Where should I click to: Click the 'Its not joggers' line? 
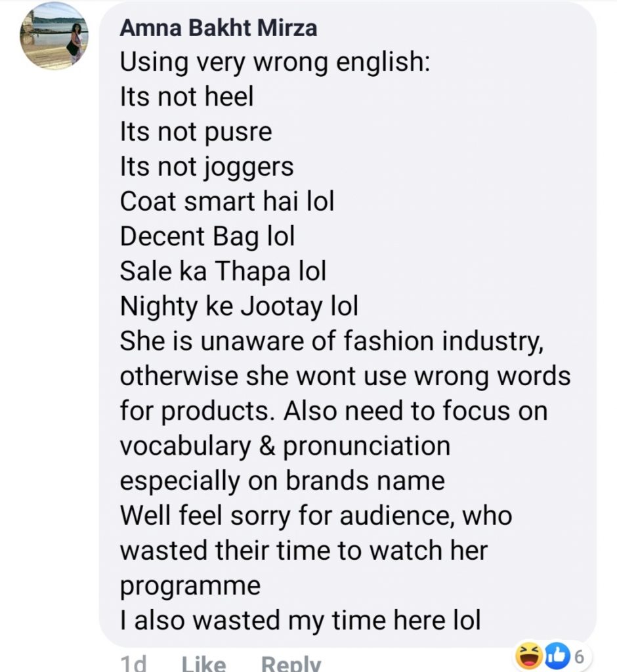coord(207,167)
